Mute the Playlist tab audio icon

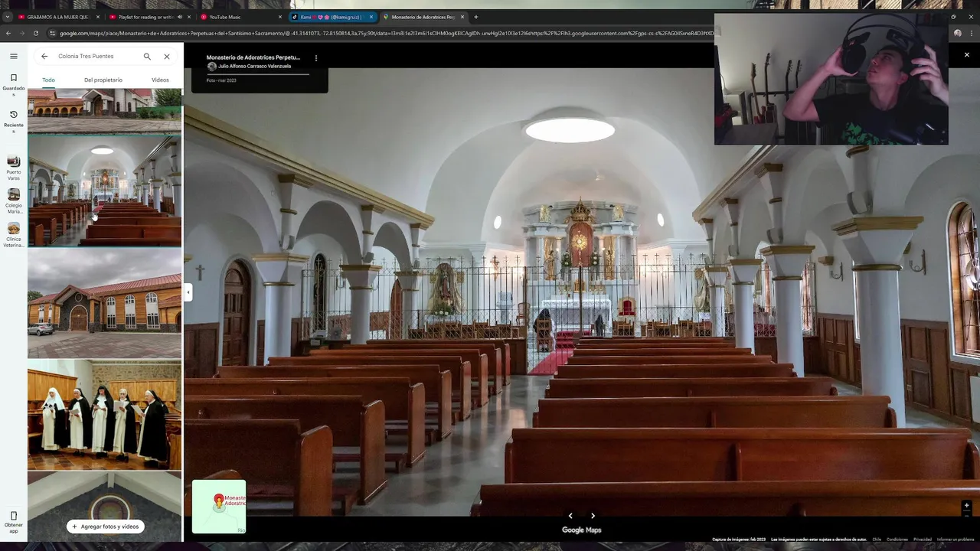tap(180, 17)
